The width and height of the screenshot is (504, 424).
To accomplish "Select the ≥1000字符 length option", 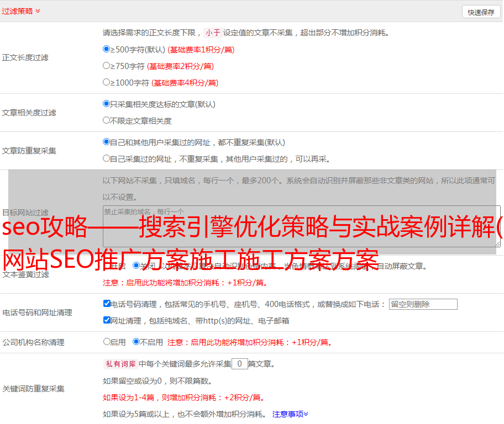I will (107, 82).
